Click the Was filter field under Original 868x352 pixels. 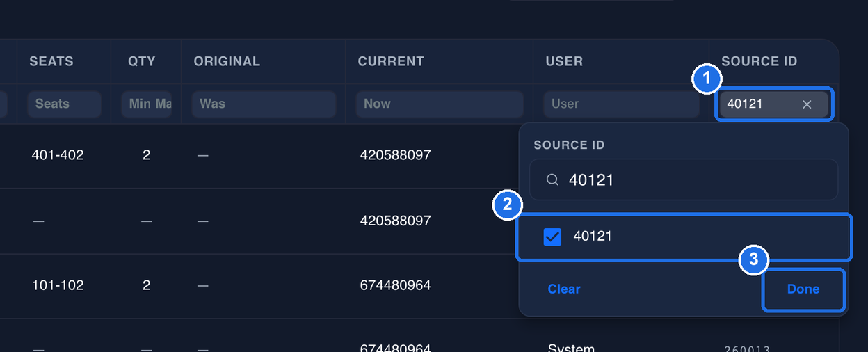click(264, 104)
